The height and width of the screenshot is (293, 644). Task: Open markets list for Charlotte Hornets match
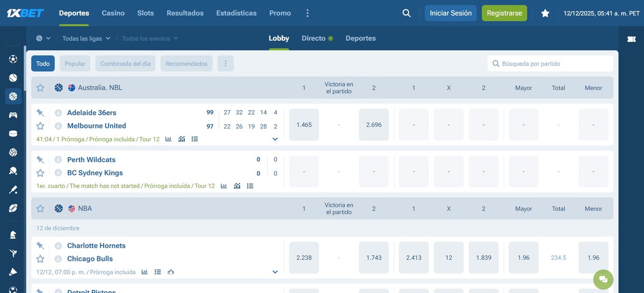(158, 272)
